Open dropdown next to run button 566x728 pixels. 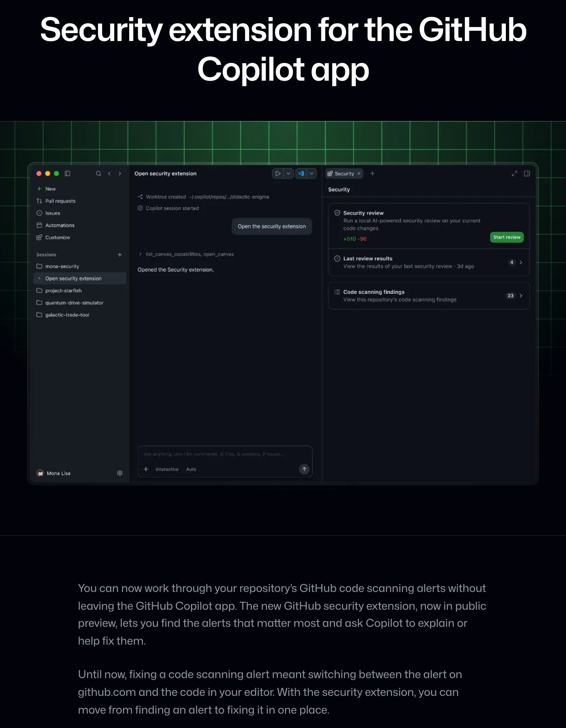coord(288,174)
